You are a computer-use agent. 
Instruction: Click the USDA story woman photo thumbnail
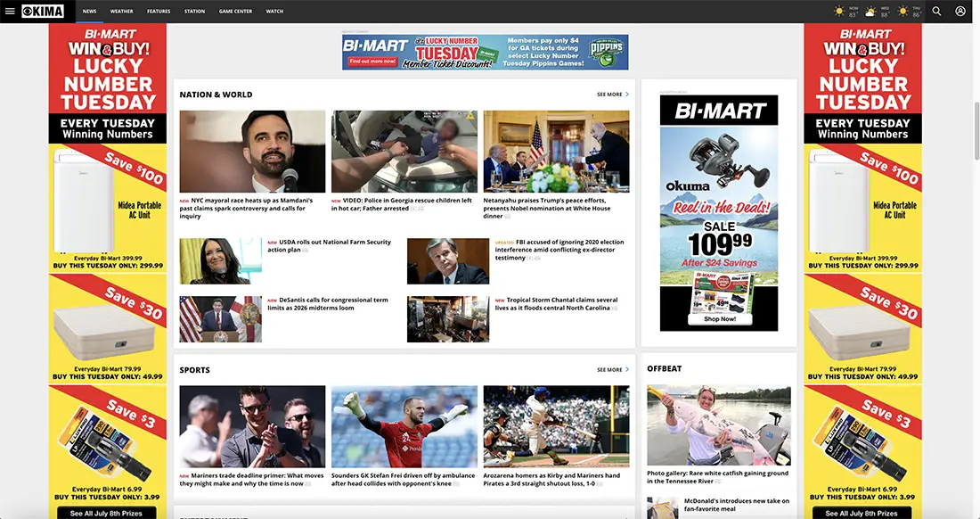221,260
